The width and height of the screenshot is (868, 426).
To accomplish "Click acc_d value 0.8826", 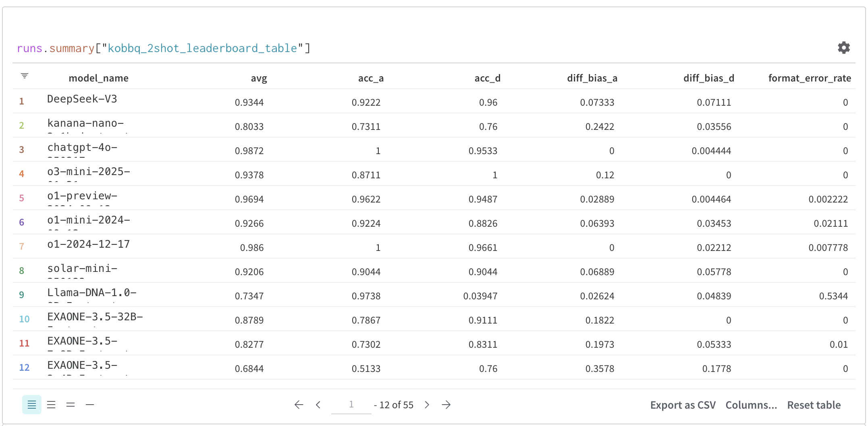I will click(x=483, y=223).
